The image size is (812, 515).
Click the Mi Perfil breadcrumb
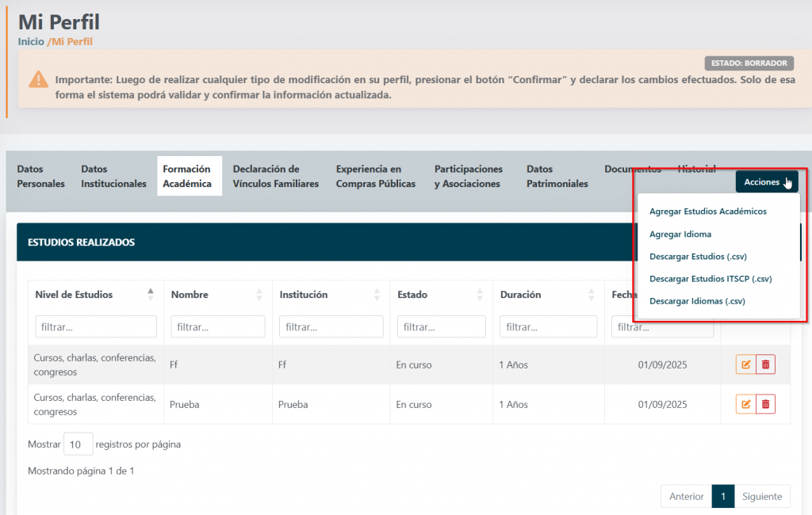[x=72, y=41]
